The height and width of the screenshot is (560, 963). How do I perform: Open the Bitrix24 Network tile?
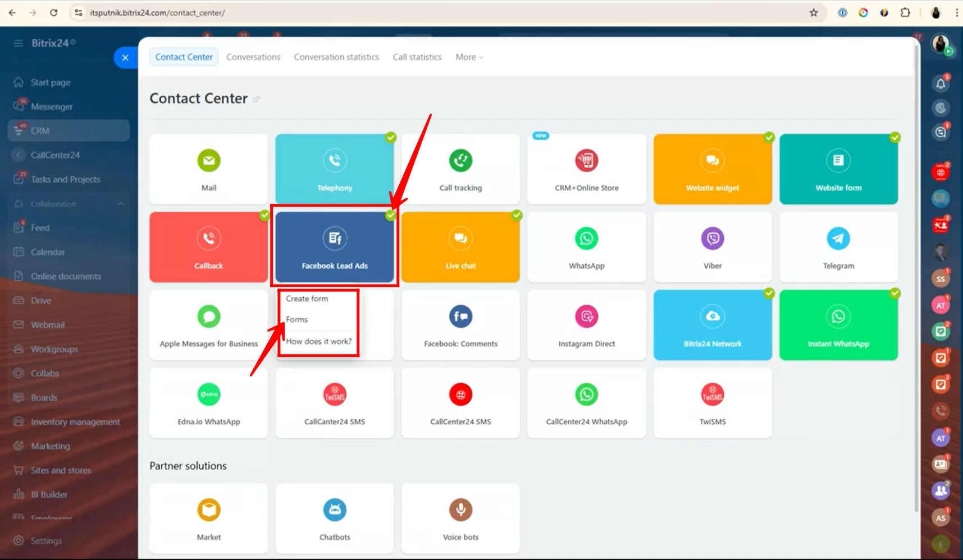tap(713, 325)
